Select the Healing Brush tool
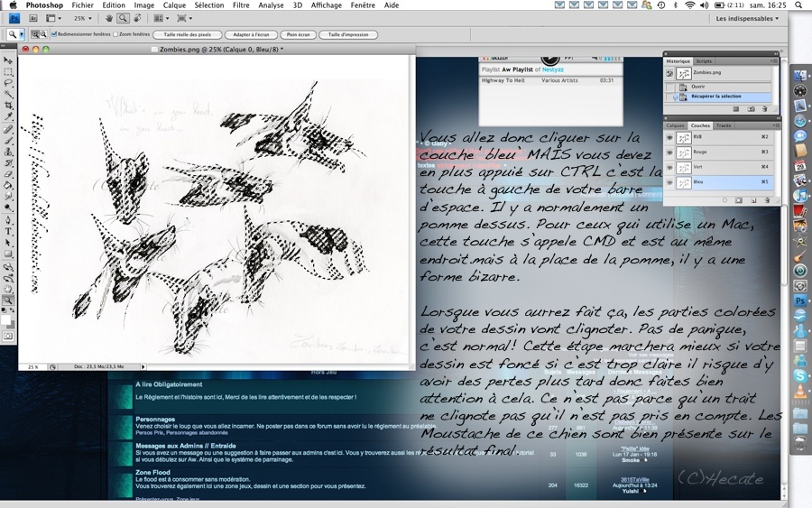The width and height of the screenshot is (812, 508). pyautogui.click(x=8, y=129)
